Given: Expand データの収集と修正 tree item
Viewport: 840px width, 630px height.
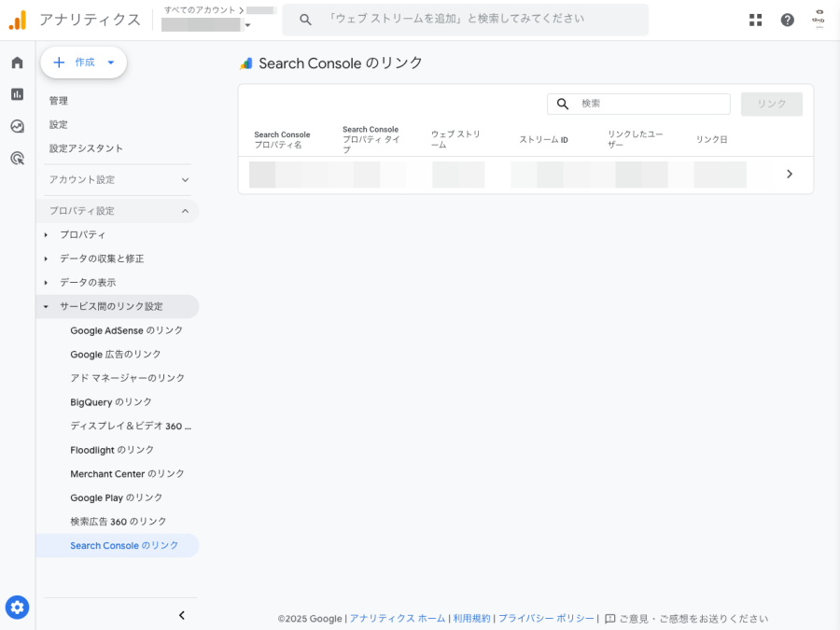Looking at the screenshot, I should [46, 259].
